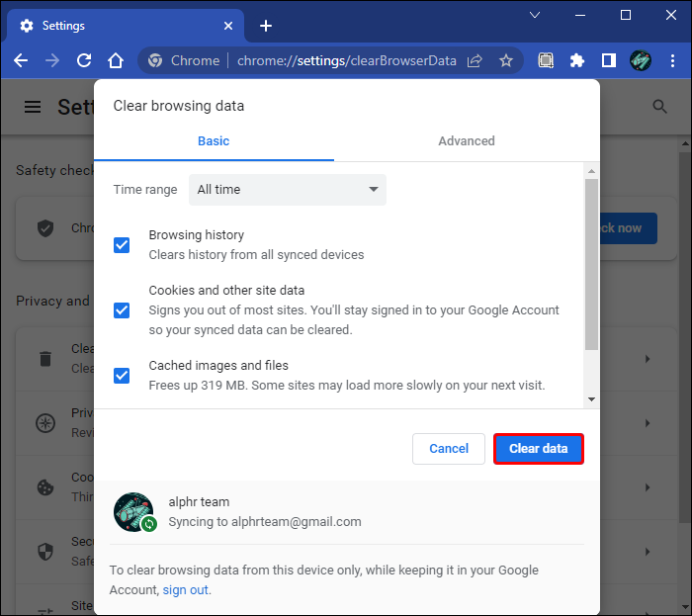Image resolution: width=692 pixels, height=616 pixels.
Task: Open the Time range dropdown
Action: pyautogui.click(x=288, y=190)
